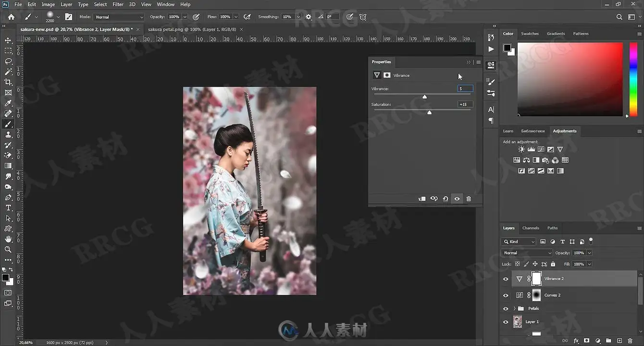Select the Clone Stamp tool
Image resolution: width=644 pixels, height=346 pixels.
[x=8, y=135]
